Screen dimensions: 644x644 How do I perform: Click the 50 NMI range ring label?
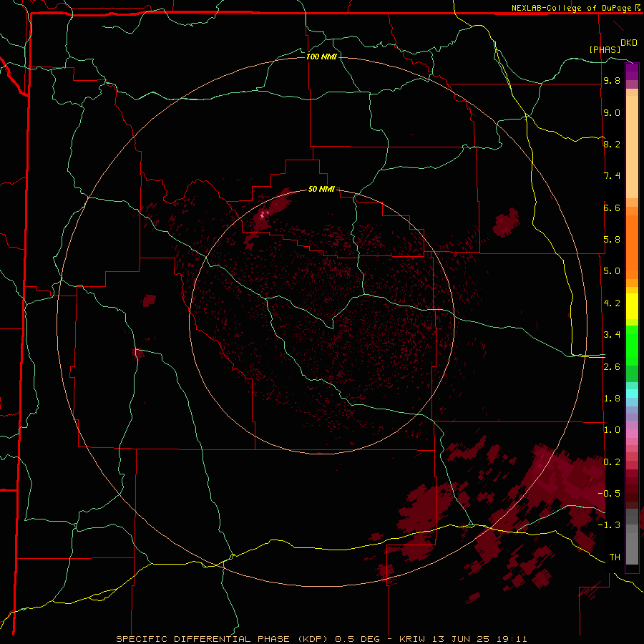point(321,190)
